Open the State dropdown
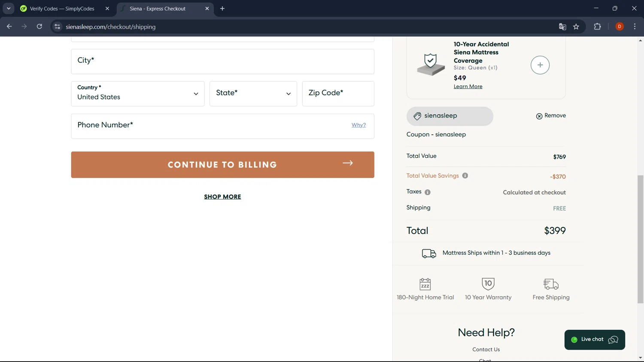644x362 pixels. tap(253, 94)
